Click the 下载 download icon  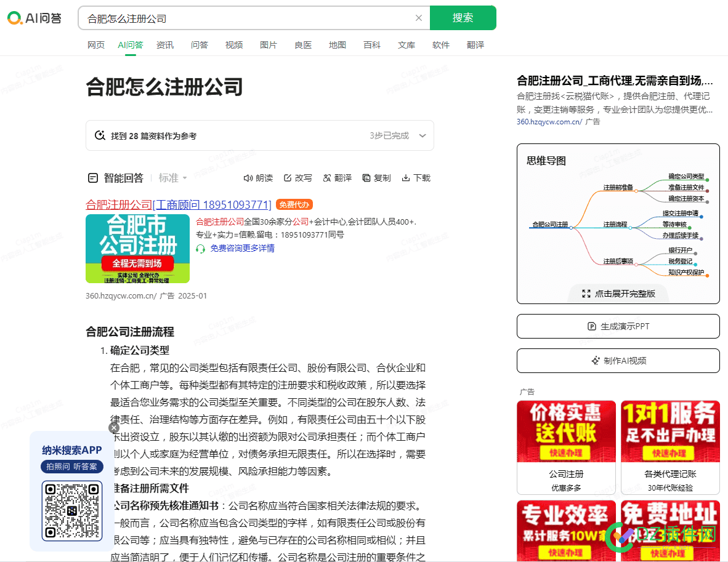tap(406, 178)
